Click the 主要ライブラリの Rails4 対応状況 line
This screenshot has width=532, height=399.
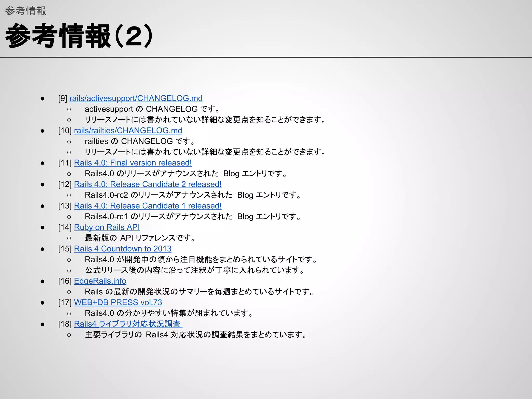(x=196, y=335)
